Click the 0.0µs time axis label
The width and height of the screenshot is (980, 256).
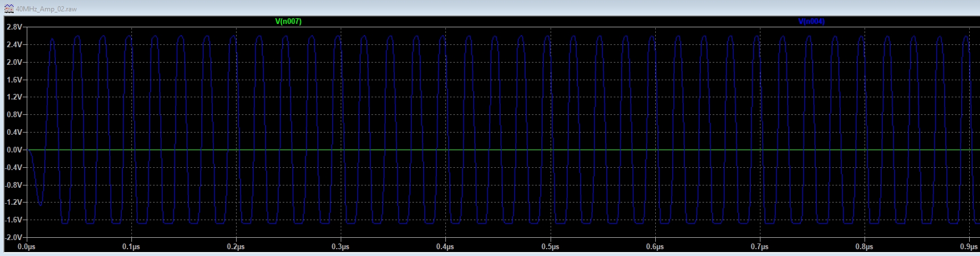27,247
